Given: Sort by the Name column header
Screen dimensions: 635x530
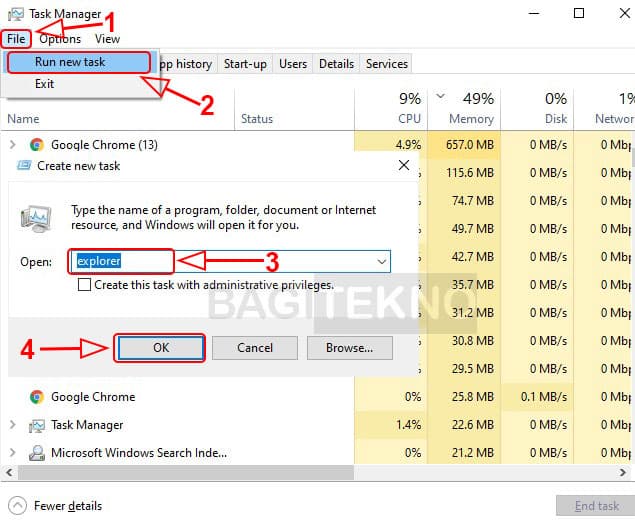Looking at the screenshot, I should 23,119.
